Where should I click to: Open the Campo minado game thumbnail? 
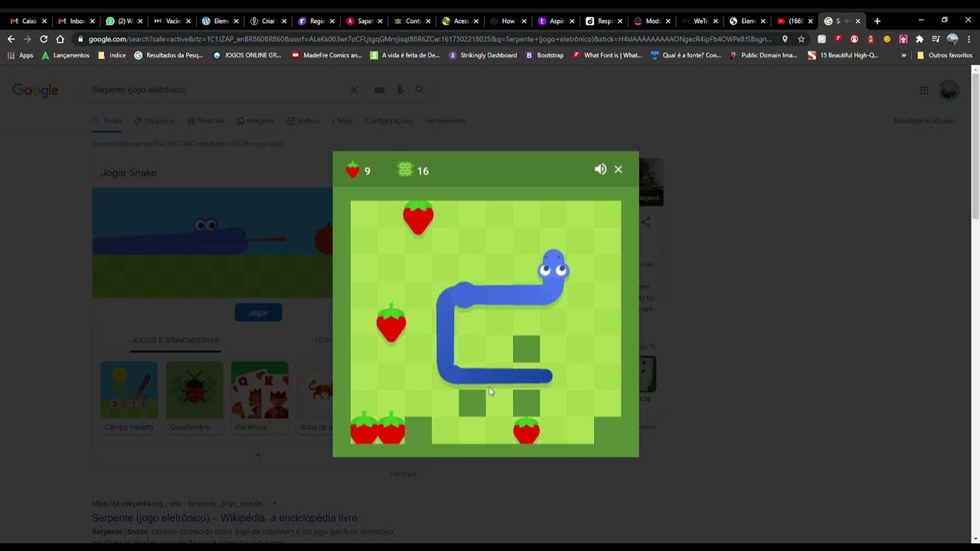tap(129, 396)
